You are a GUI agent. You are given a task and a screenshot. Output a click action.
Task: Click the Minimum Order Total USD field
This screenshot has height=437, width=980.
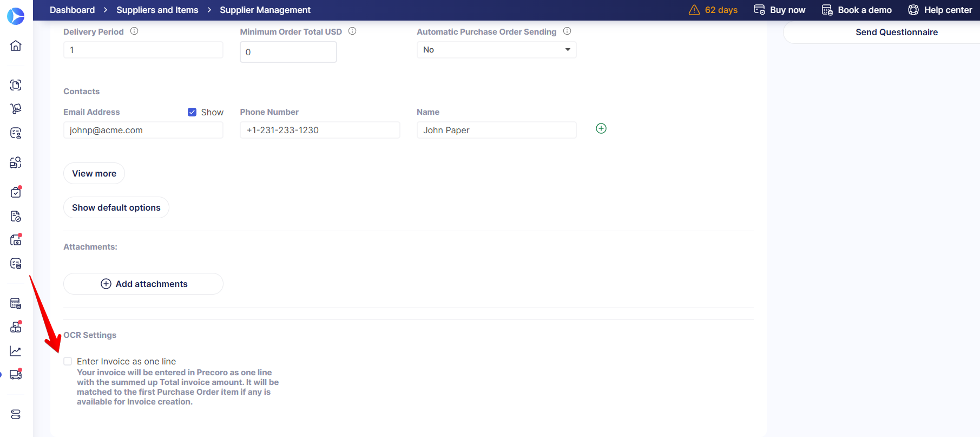pos(288,52)
